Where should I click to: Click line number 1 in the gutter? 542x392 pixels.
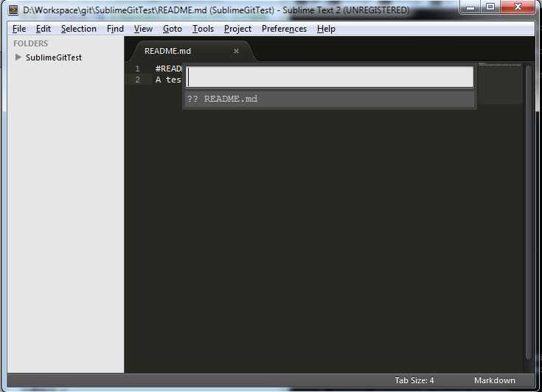point(138,69)
